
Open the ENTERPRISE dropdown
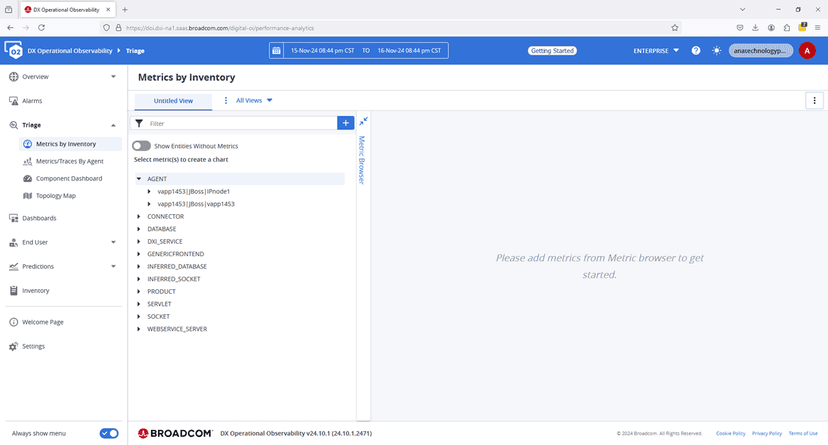tap(656, 50)
